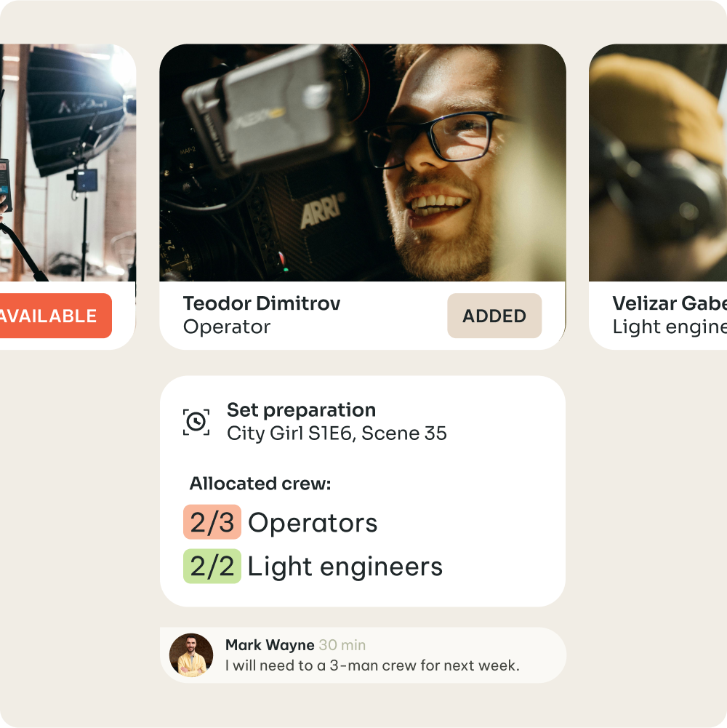Open Velizar's headphones photo card
The image size is (727, 728).
(x=658, y=162)
